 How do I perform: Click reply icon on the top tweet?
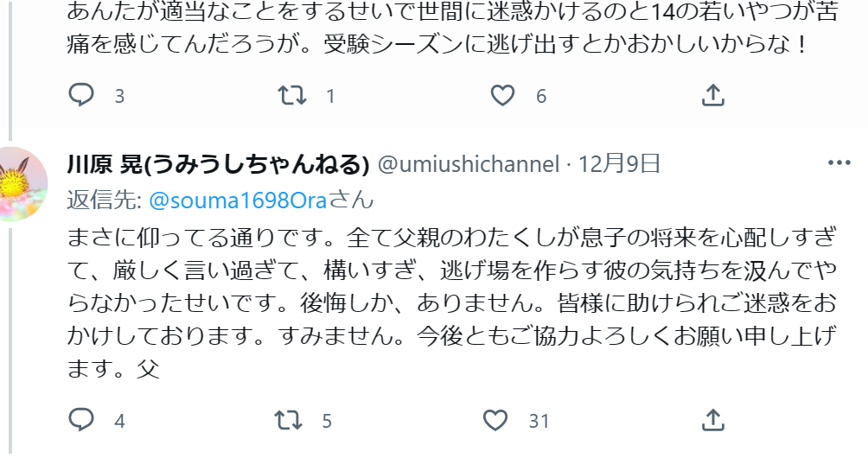point(81,95)
